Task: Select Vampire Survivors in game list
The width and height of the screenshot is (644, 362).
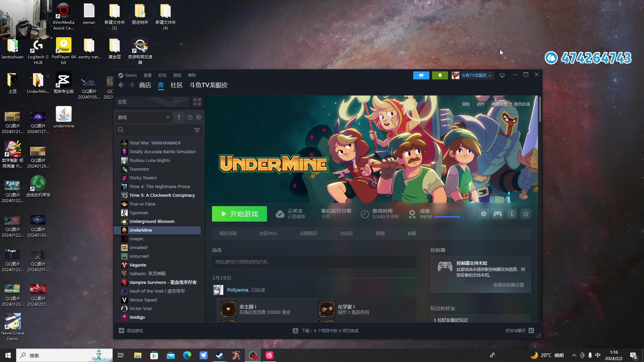Action: pos(163,282)
